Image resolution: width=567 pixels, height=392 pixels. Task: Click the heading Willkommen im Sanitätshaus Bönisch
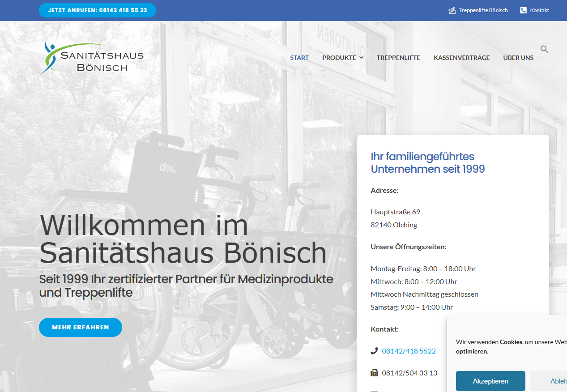(183, 239)
